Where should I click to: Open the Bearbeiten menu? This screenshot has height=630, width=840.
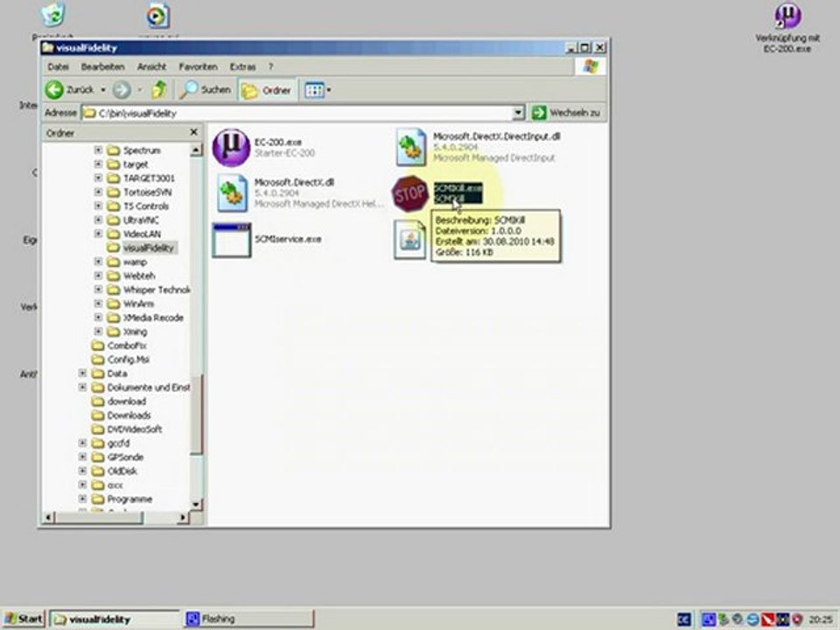(x=102, y=67)
